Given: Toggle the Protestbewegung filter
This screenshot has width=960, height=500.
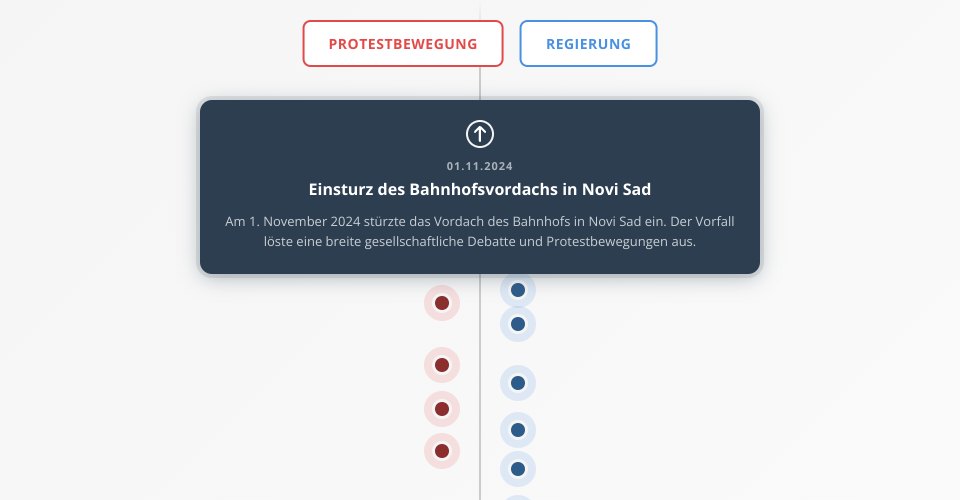Looking at the screenshot, I should (x=403, y=44).
